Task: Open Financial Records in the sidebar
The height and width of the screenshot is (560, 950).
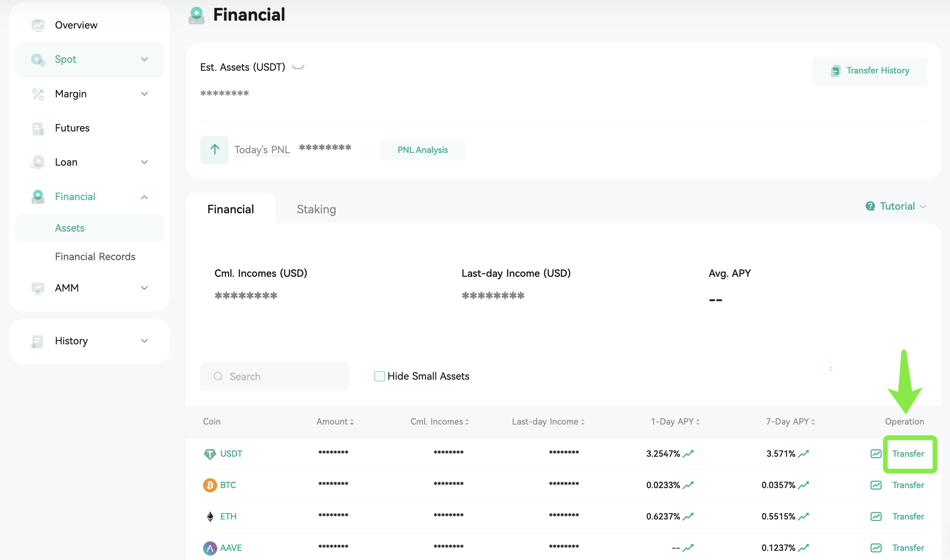Action: click(x=95, y=257)
